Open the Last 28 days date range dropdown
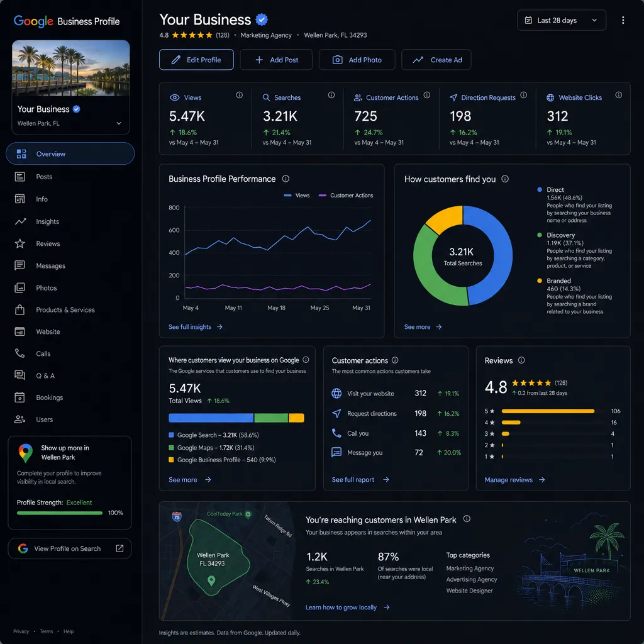This screenshot has width=644, height=644. [x=561, y=20]
